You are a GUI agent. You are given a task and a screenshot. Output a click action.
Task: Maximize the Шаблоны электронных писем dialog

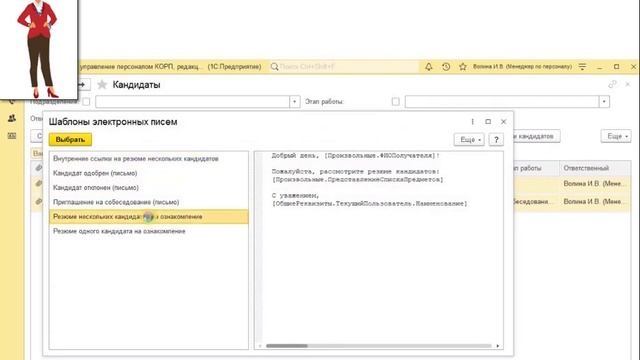pyautogui.click(x=488, y=122)
